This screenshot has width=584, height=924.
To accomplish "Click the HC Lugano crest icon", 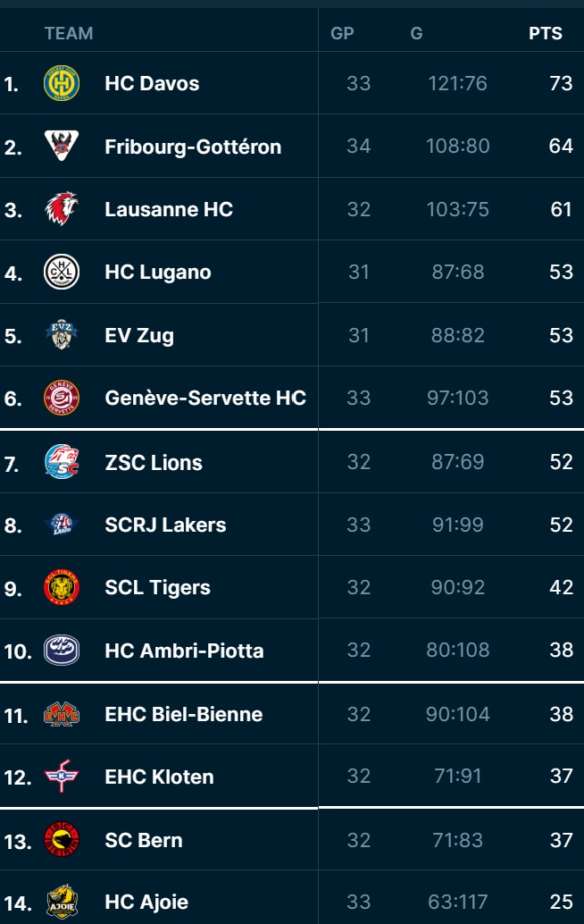I will coord(62,272).
